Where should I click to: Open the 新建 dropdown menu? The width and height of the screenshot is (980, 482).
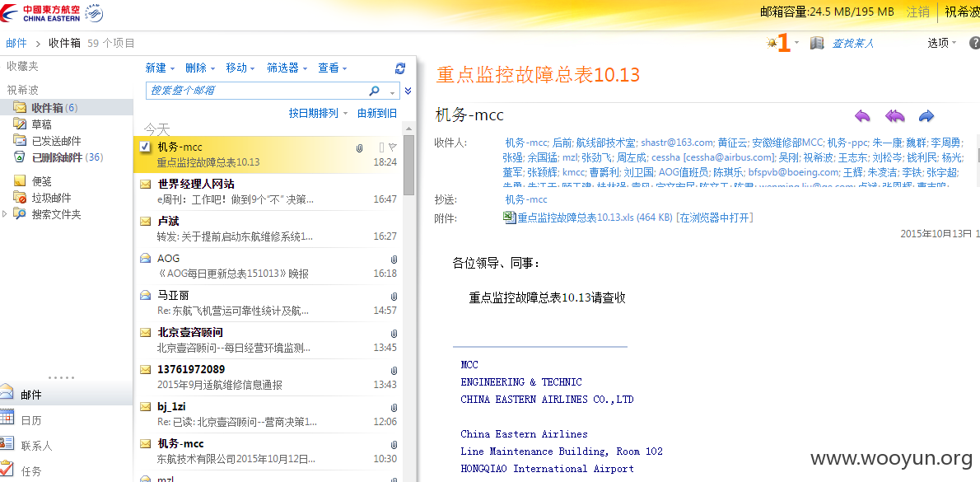pyautogui.click(x=160, y=68)
